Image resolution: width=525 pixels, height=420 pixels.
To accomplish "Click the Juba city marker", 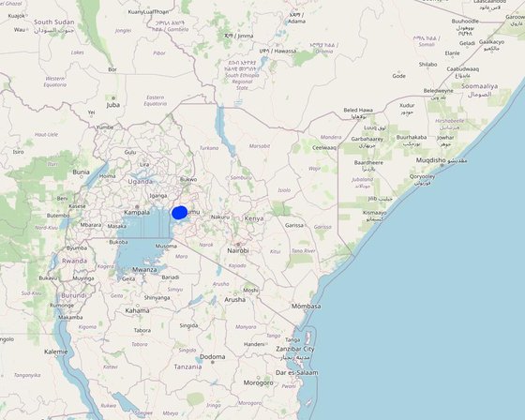I will [113, 98].
